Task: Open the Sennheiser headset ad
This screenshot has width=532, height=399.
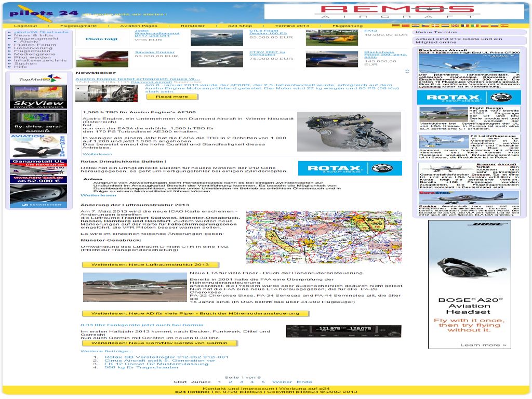Action: 38,196
